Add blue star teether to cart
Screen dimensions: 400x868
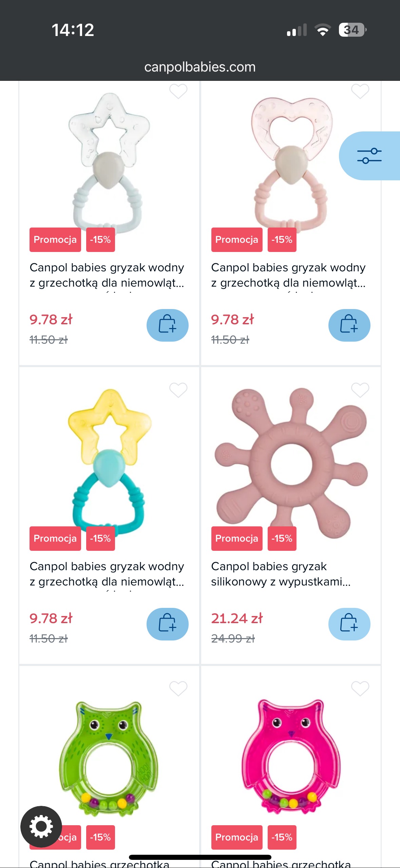click(167, 325)
